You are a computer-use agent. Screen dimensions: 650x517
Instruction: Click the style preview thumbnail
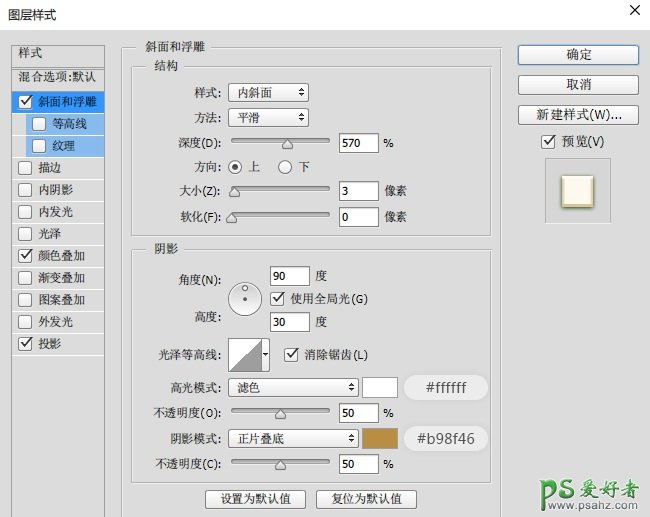point(577,190)
